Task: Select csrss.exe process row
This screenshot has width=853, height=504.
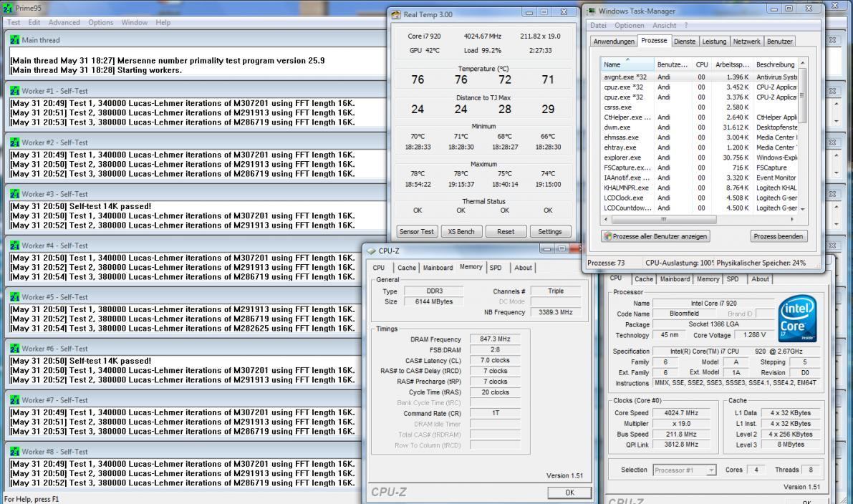Action: (x=699, y=107)
